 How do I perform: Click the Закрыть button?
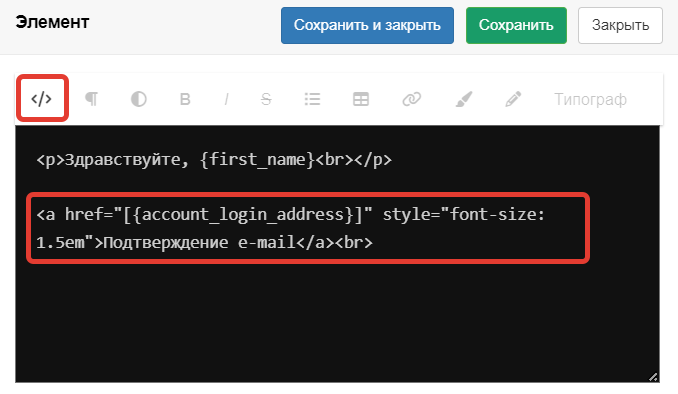620,25
